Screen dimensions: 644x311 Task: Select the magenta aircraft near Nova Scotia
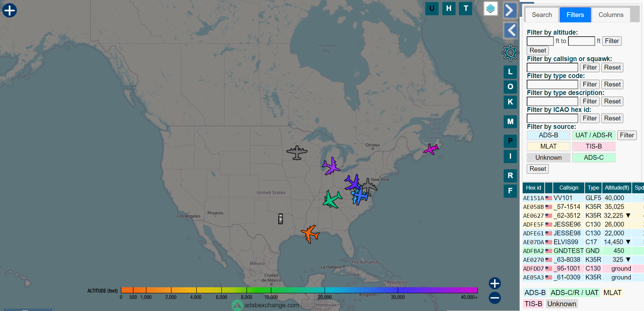click(x=431, y=149)
